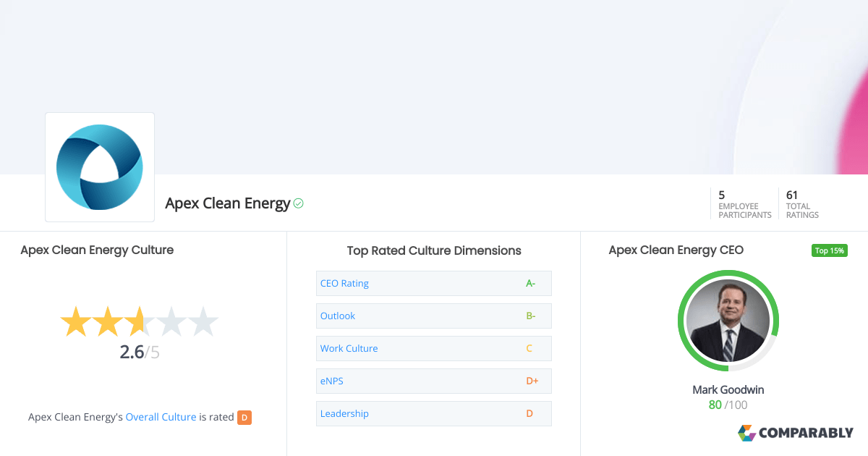Click the Mark Goodwin name label
Image resolution: width=868 pixels, height=456 pixels.
(x=728, y=389)
